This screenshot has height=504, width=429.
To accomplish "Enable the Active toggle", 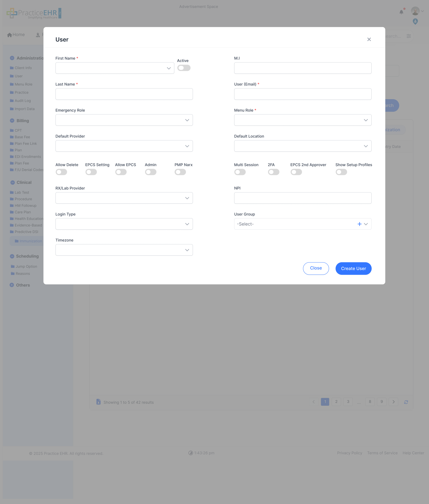I will point(184,68).
